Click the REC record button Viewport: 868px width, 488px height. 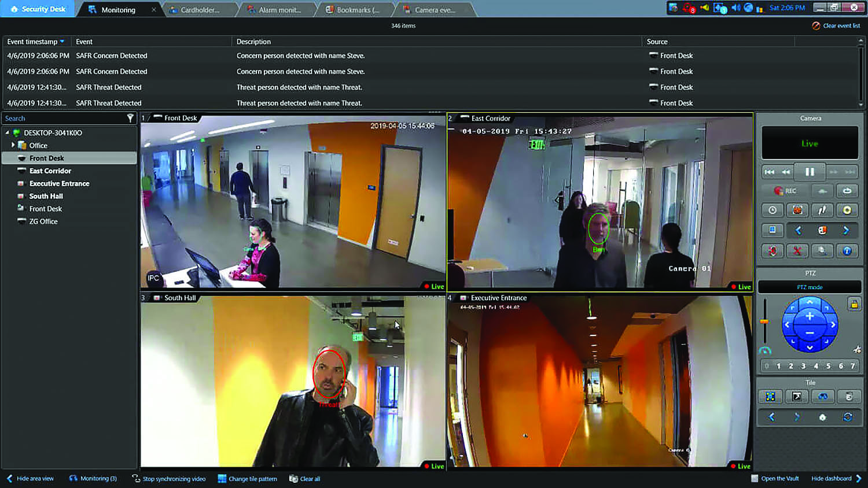[x=785, y=191]
